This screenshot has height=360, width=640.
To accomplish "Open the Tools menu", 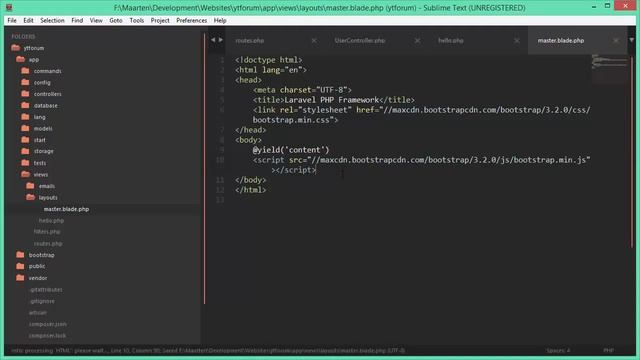I will 137,20.
